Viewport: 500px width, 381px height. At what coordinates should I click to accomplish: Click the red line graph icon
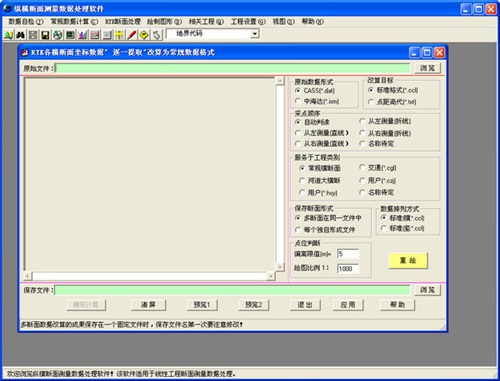tap(95, 35)
